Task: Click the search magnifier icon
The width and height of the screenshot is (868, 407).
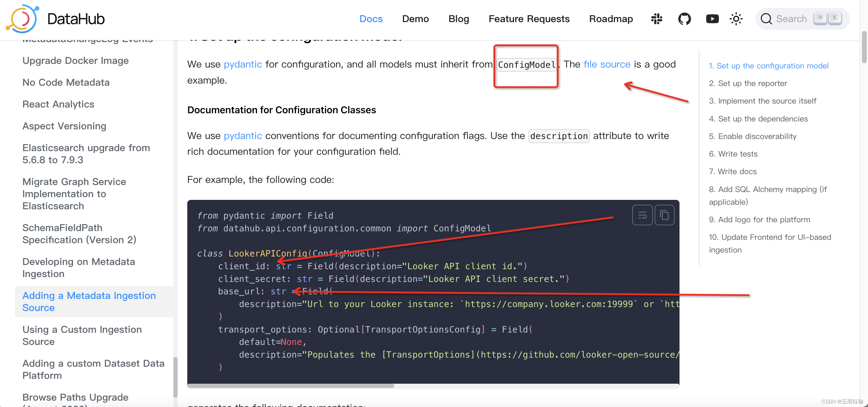Action: [x=766, y=19]
